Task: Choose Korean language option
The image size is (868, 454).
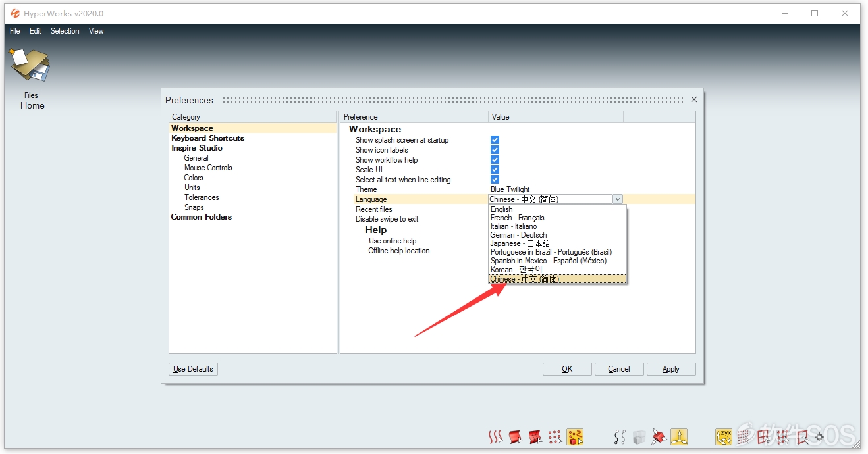Action: coord(557,270)
